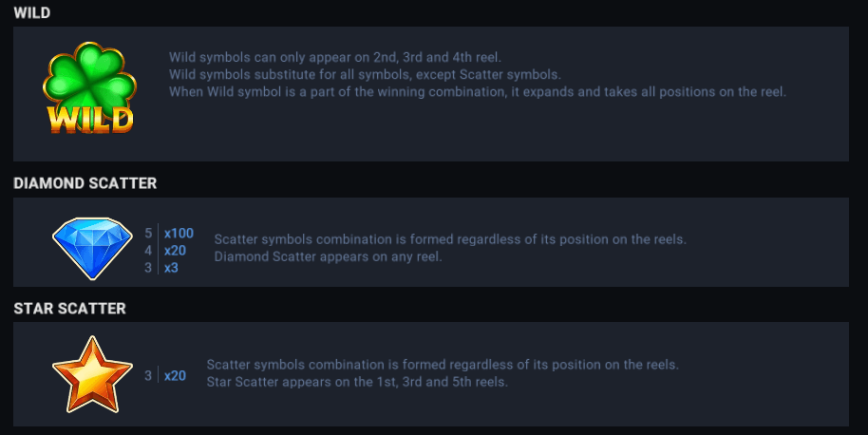Click the x100 diamond payout value
This screenshot has width=868, height=435.
coord(179,233)
